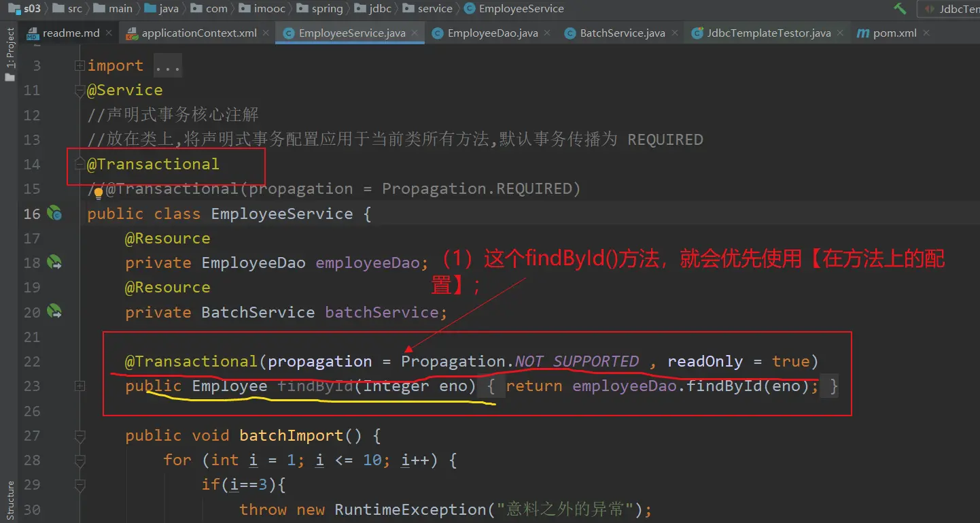Close the applicationContext.xml tab
Image resolution: width=980 pixels, height=523 pixels.
266,33
